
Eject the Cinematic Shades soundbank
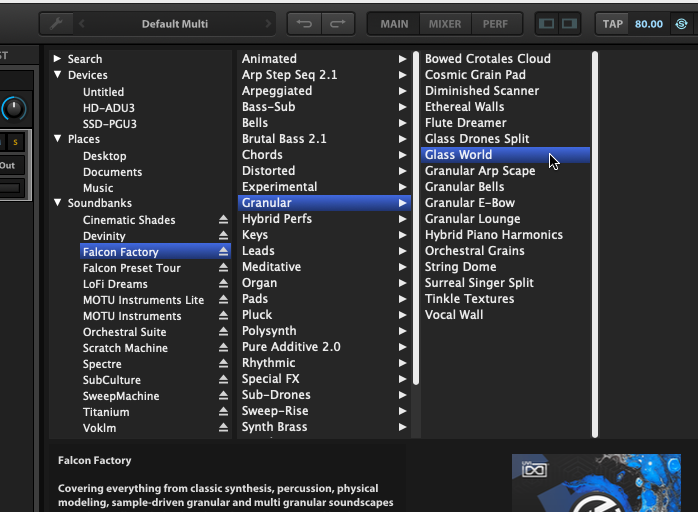click(x=223, y=219)
